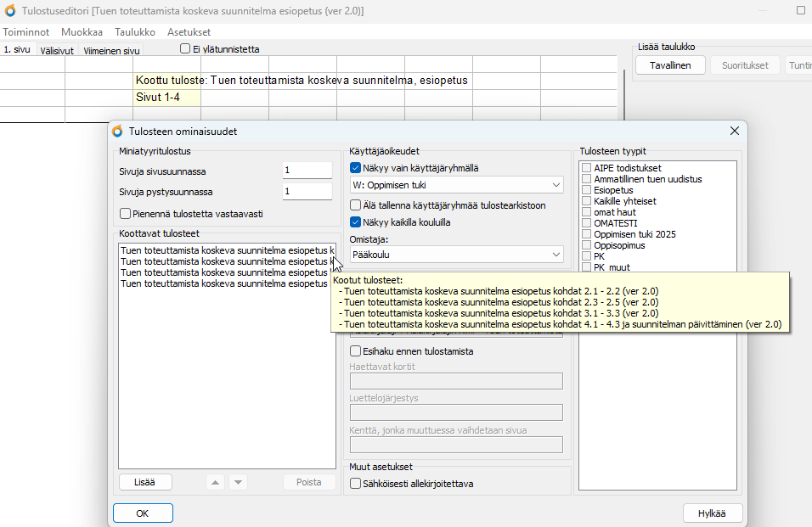Click the dialog icon beside Tulosteen ominaisuudet

click(x=117, y=132)
